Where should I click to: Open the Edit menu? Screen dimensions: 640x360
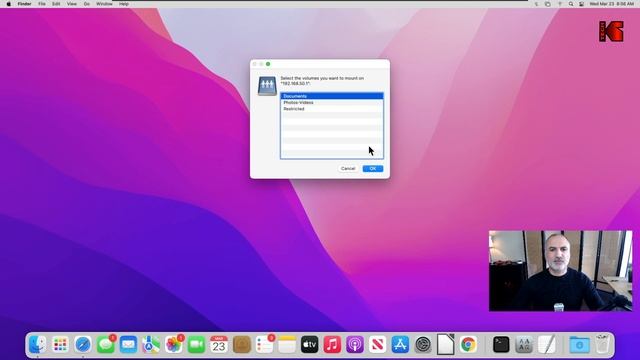(56, 4)
